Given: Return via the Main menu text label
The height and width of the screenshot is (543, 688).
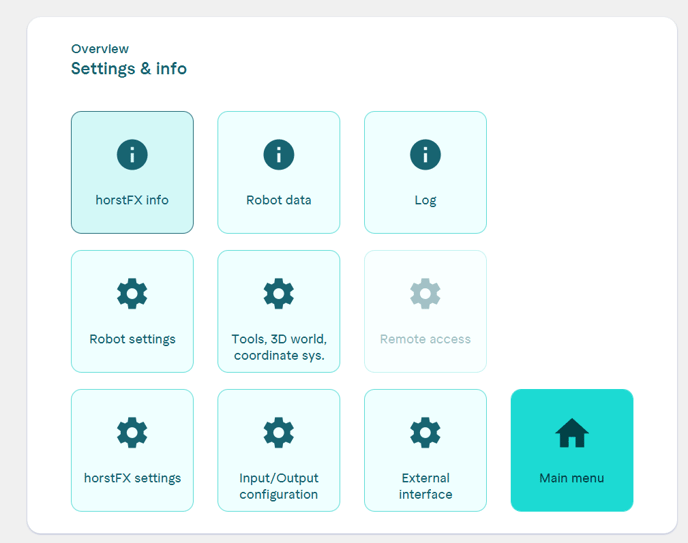Looking at the screenshot, I should (571, 478).
